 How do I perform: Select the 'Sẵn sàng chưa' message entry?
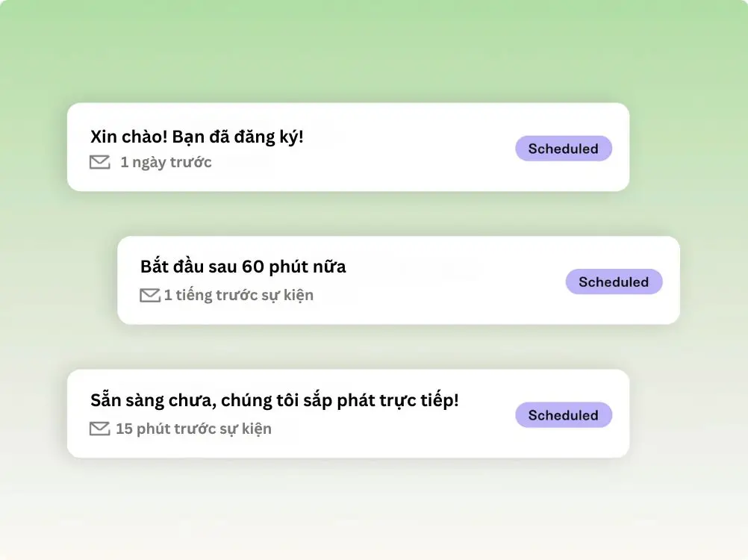coord(277,399)
